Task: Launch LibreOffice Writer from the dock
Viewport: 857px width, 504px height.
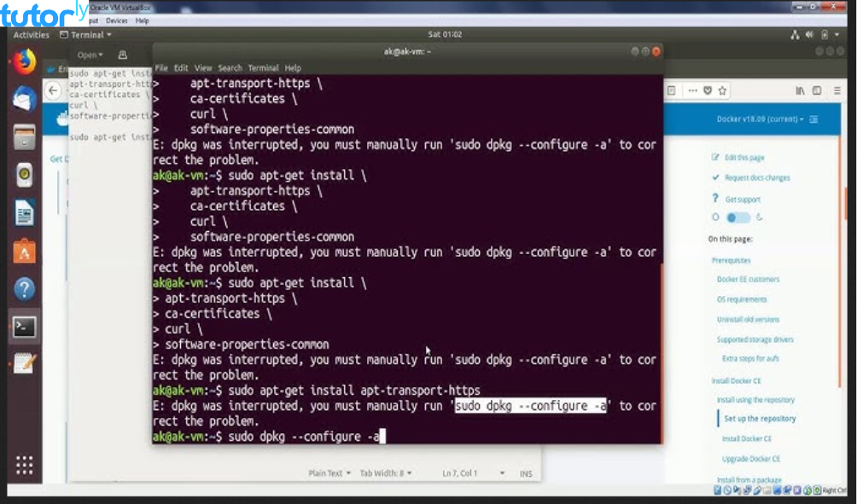Action: (24, 213)
